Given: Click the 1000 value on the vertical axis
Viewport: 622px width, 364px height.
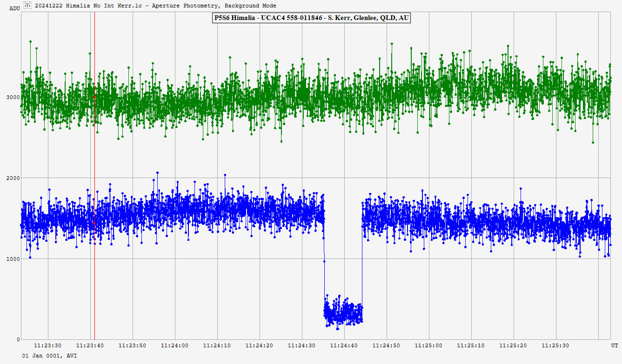Looking at the screenshot, I should pyautogui.click(x=13, y=259).
